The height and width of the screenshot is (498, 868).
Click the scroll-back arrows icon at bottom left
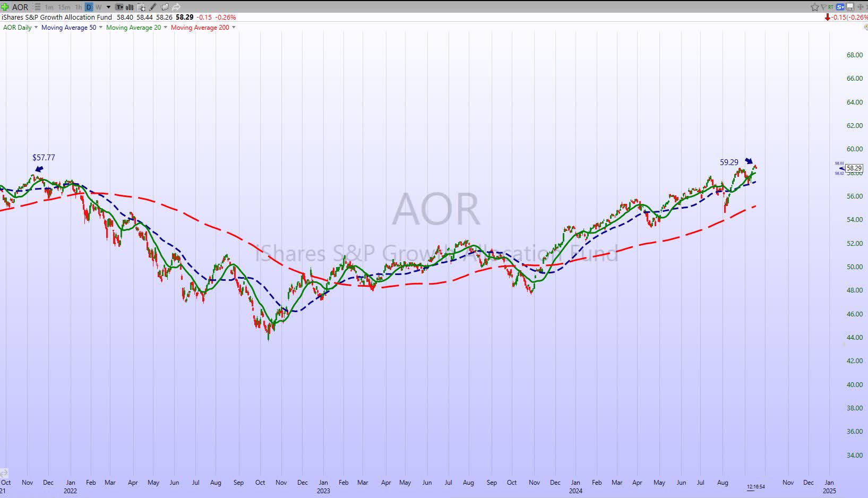(4, 473)
